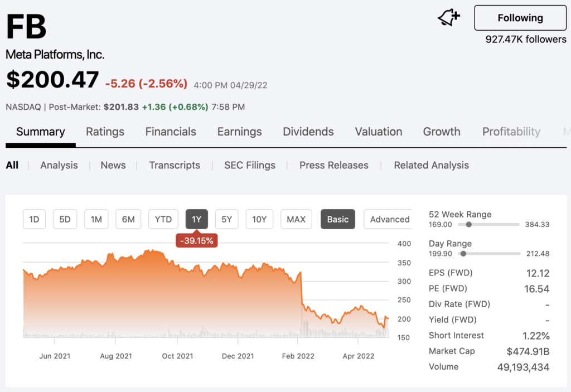The height and width of the screenshot is (392, 571).
Task: Click the PE (FWD) value 16.54
Action: (537, 289)
